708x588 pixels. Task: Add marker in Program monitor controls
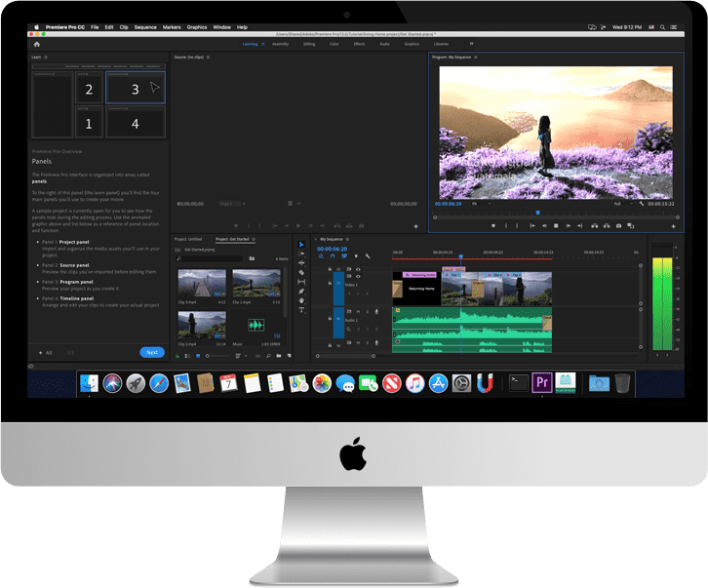[493, 226]
